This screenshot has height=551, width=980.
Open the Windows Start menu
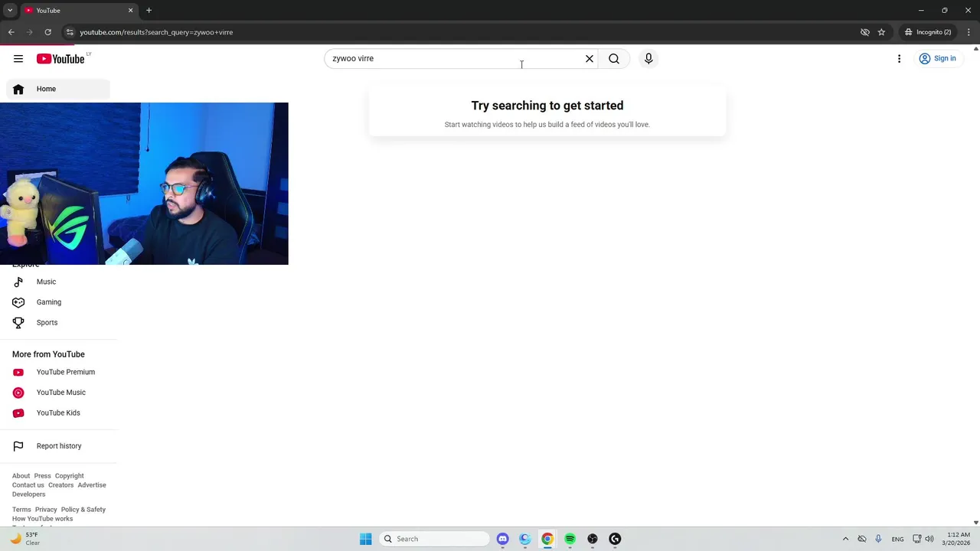[x=365, y=539]
